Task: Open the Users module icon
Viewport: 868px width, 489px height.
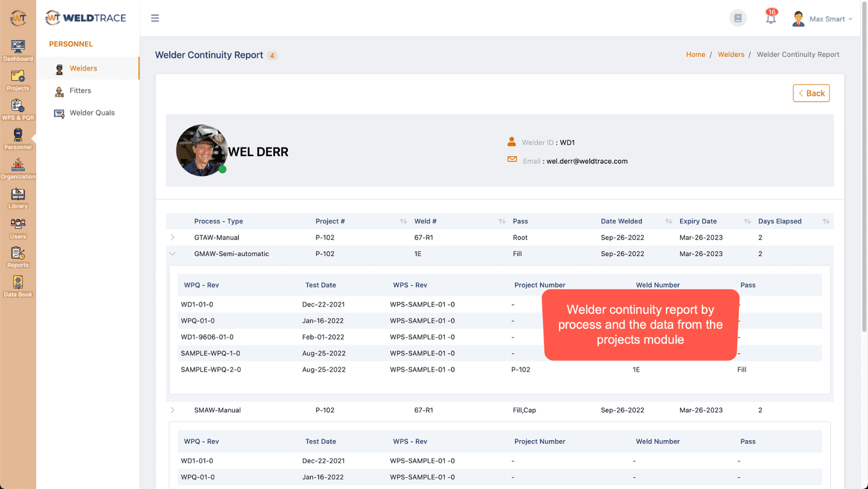Action: coord(18,228)
